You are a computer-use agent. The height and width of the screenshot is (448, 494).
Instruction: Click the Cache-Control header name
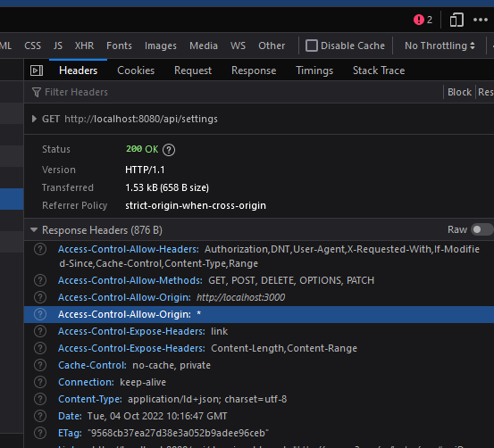[92, 365]
